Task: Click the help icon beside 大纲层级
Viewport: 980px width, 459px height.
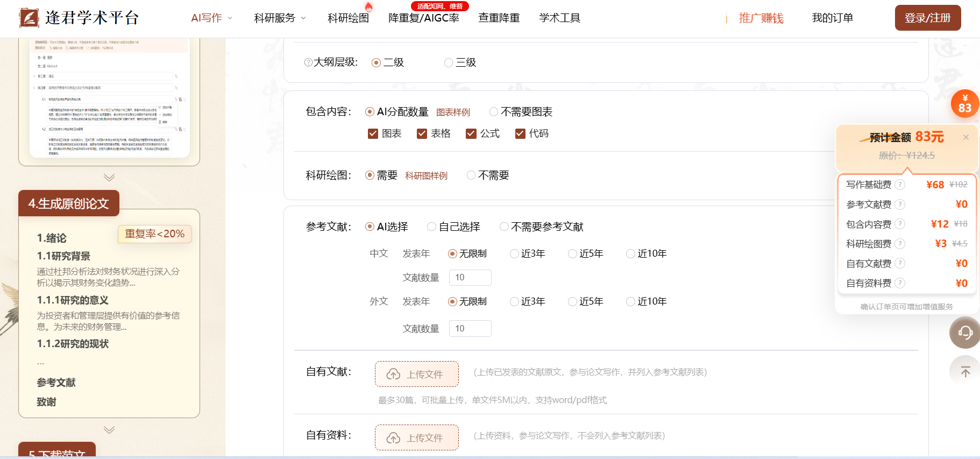Action: pyautogui.click(x=308, y=62)
